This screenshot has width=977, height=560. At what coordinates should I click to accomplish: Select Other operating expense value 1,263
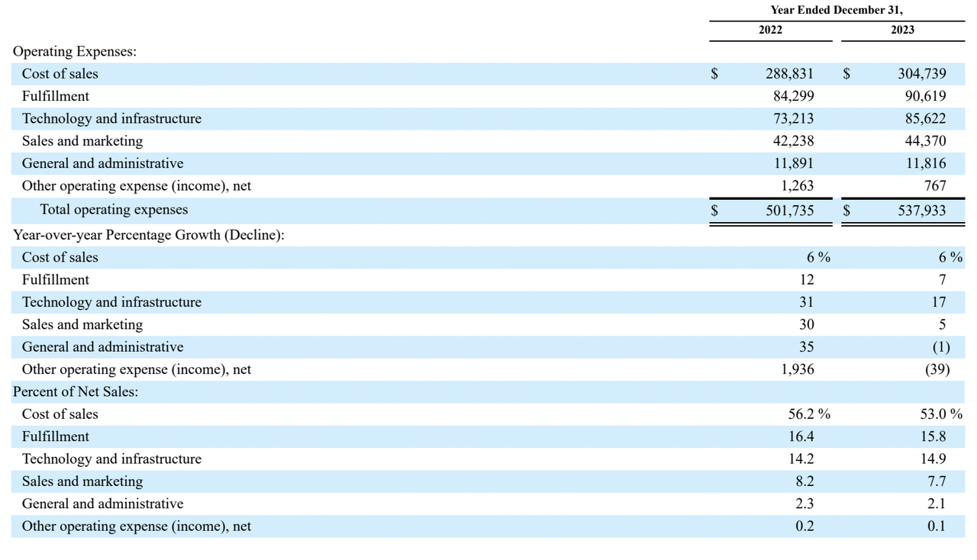click(798, 185)
